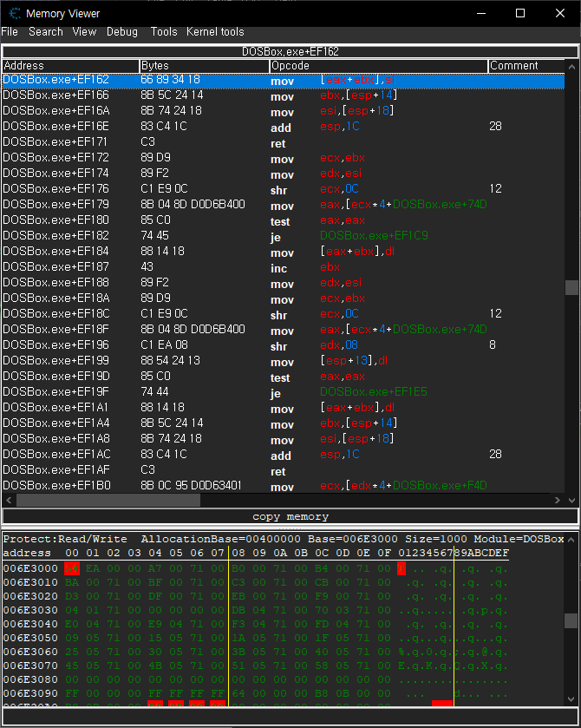Click the disassembler scroll up arrow
Image resolution: width=581 pixels, height=728 pixels.
tap(571, 67)
